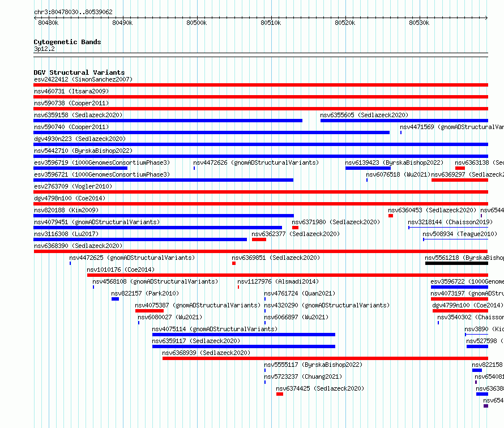Viewport: 504px width, 428px height.
Task: Click the nsv6359158 (Sedlazeck2020) blue bar
Action: click(x=168, y=121)
